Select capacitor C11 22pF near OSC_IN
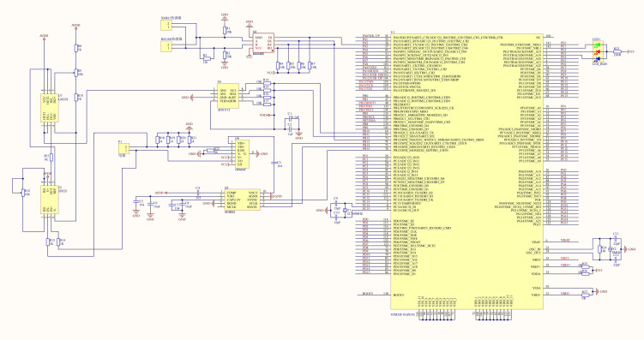The width and height of the screenshot is (644, 340). [616, 238]
